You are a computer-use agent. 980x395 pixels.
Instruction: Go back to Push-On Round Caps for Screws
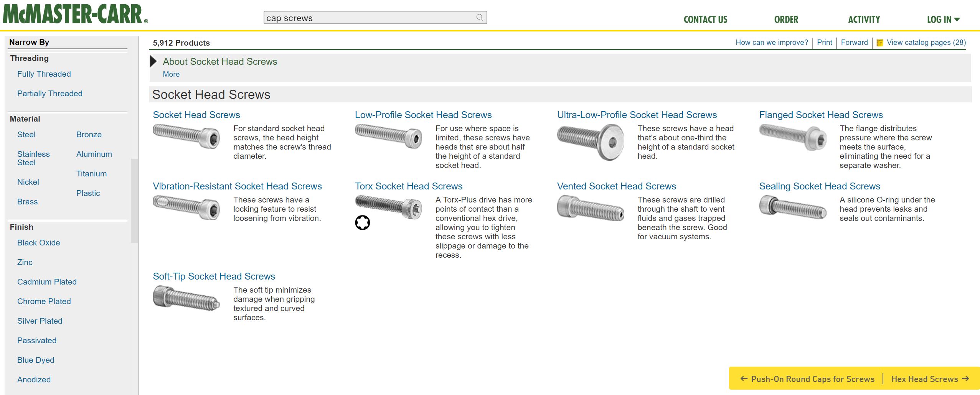coord(807,379)
